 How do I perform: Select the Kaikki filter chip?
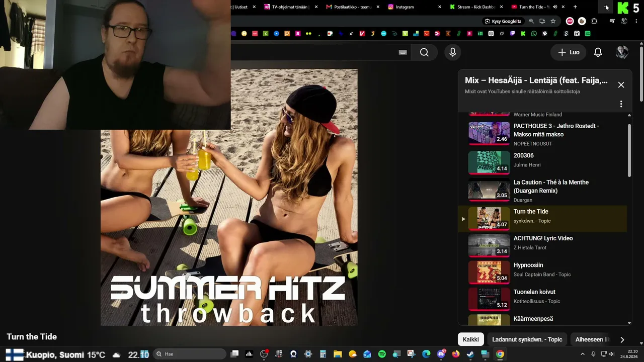(x=471, y=339)
